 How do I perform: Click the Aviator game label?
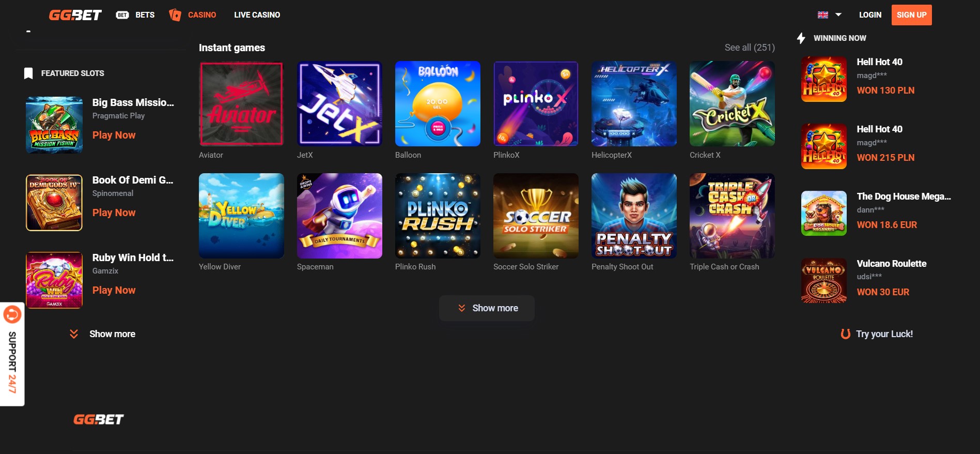pos(211,155)
